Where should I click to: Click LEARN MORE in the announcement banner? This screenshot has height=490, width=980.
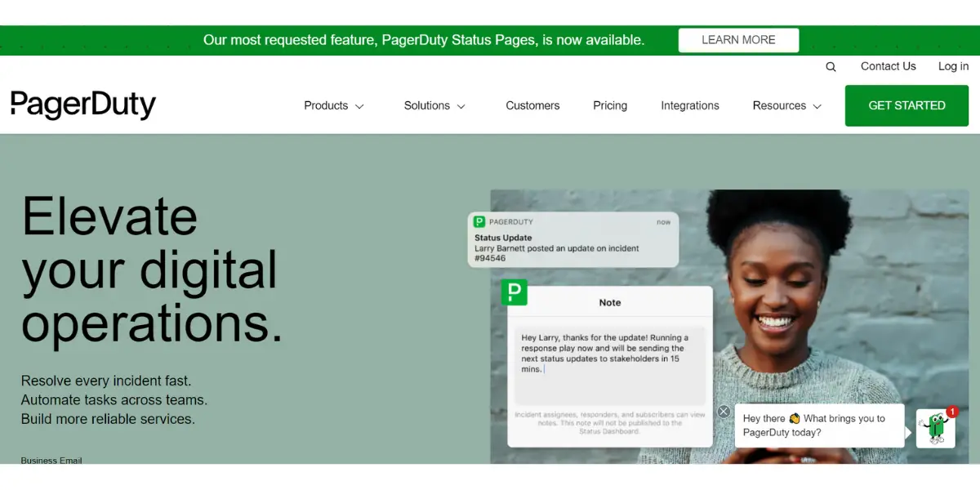coord(738,40)
